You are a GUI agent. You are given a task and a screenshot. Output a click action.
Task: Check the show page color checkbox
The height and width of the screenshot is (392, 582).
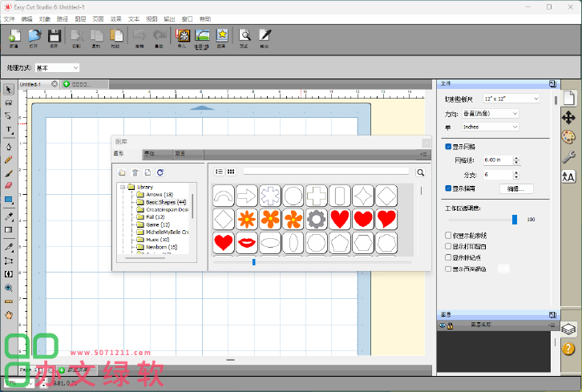448,269
